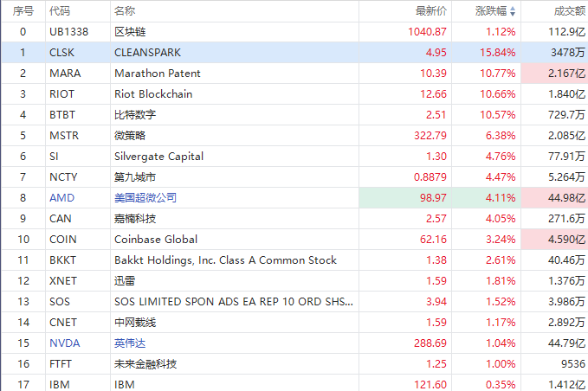Open the AMD ticker link
The image size is (588, 391).
coord(61,198)
